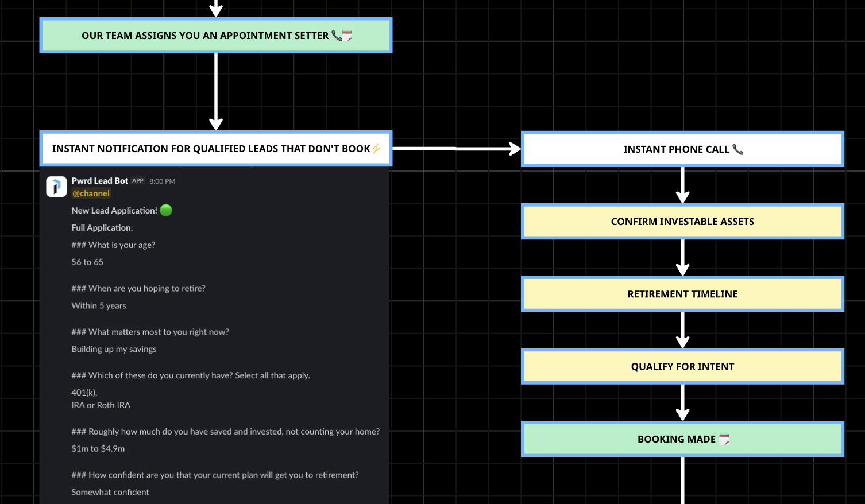865x504 pixels.
Task: Select Instant Notification for Qualified Leads box
Action: click(216, 149)
